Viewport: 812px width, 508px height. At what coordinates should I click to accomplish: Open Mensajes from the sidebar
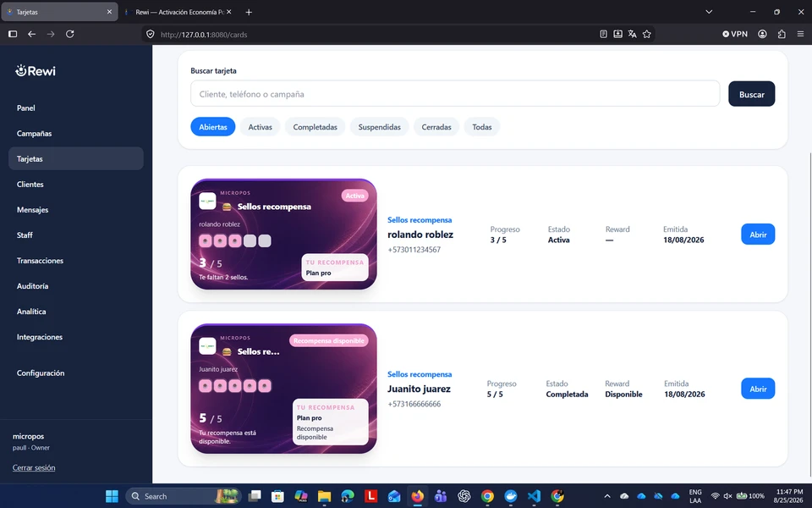pyautogui.click(x=32, y=209)
